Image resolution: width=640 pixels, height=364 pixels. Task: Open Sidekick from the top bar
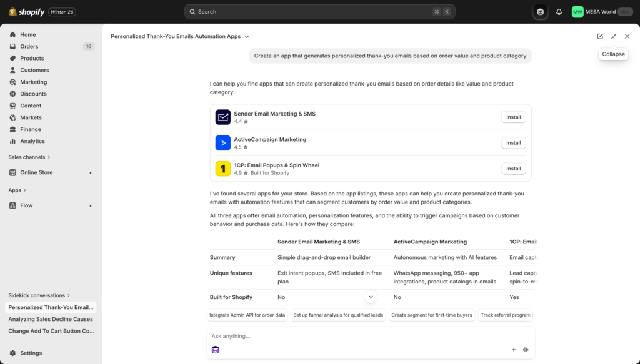[539, 11]
